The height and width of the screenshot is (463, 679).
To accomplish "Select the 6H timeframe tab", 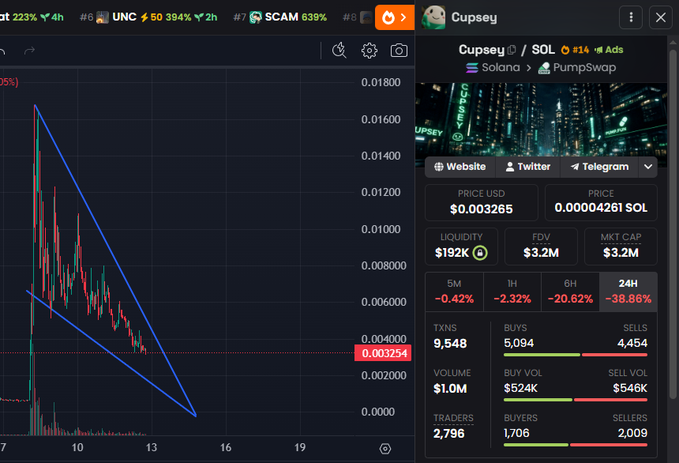I will tap(570, 291).
